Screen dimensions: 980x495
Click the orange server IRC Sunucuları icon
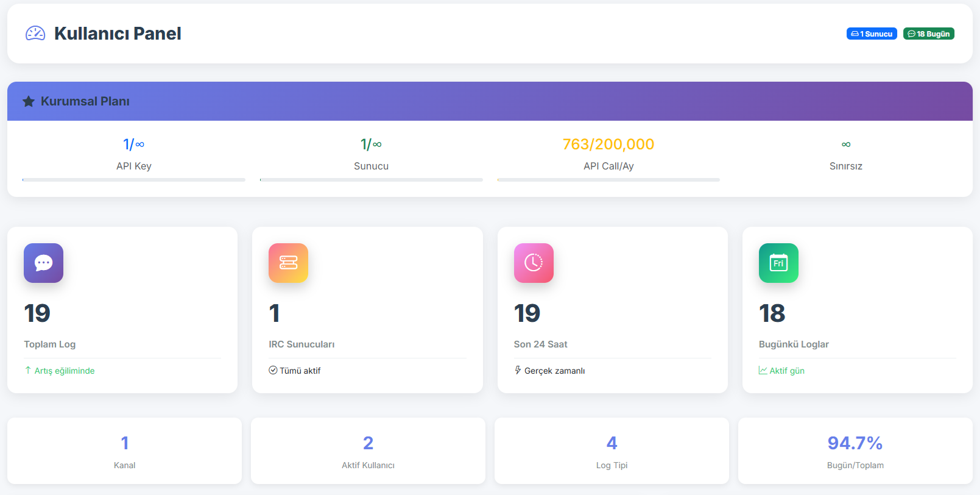[288, 263]
